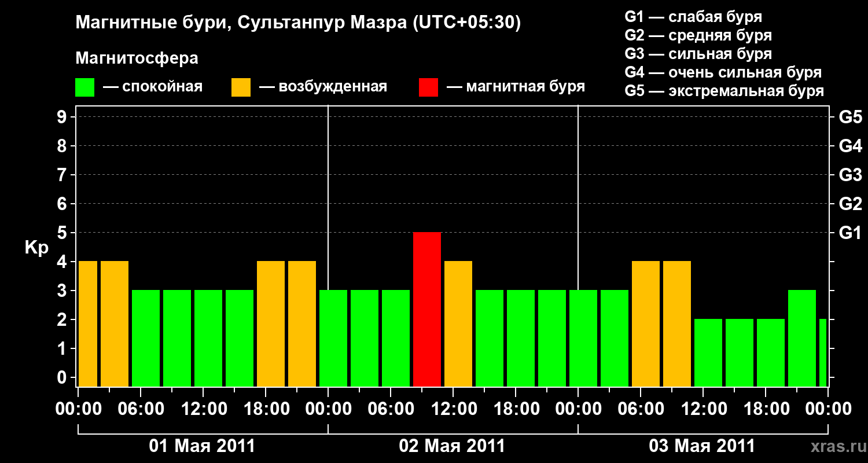Click the chart title 'Магнитные бури, Султанпур Мазра'
Viewport: 868px width, 463px height.
pos(299,23)
